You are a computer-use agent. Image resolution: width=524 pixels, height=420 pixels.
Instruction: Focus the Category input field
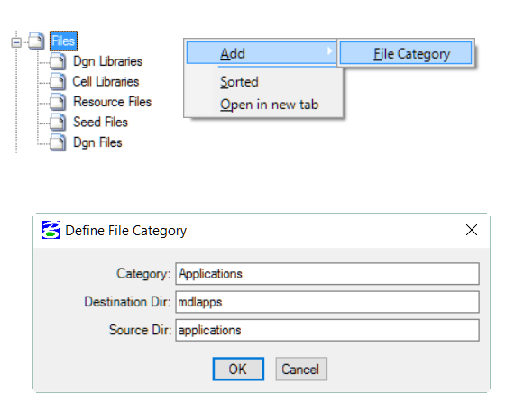(x=327, y=274)
